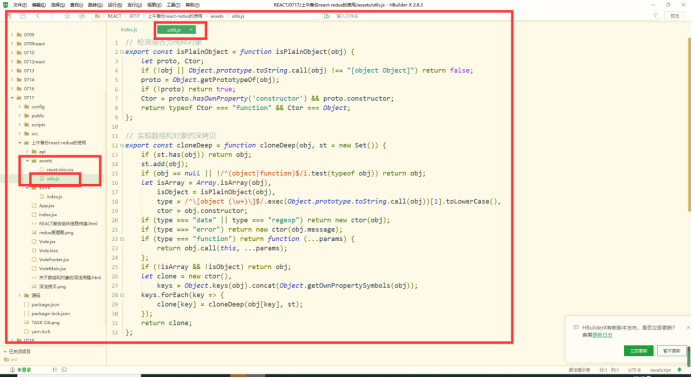Click the line and column indicator in status bar
This screenshot has height=378, width=692.
(609, 370)
